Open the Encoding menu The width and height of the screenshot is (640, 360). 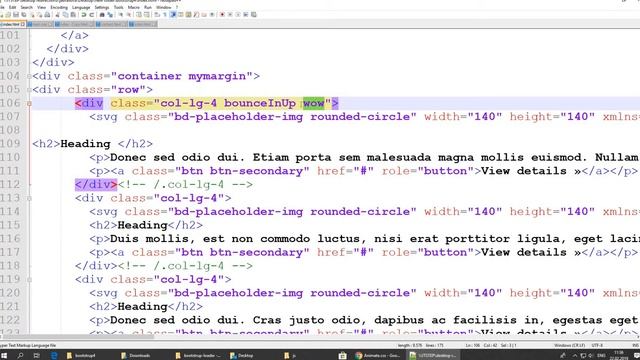tap(59, 7)
